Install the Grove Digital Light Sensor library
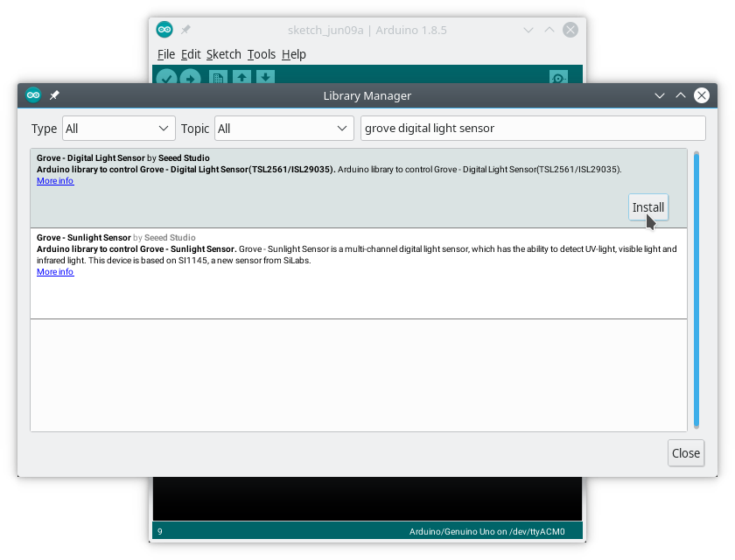Screen dimensions: 735x560 [647, 207]
